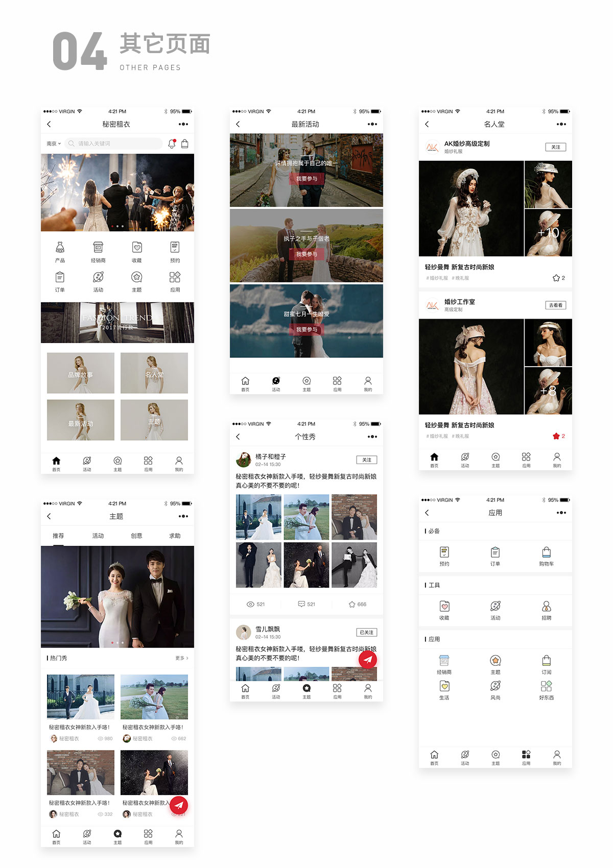Click 去看看 button for 婚纱工作室
The height and width of the screenshot is (868, 613).
555,305
